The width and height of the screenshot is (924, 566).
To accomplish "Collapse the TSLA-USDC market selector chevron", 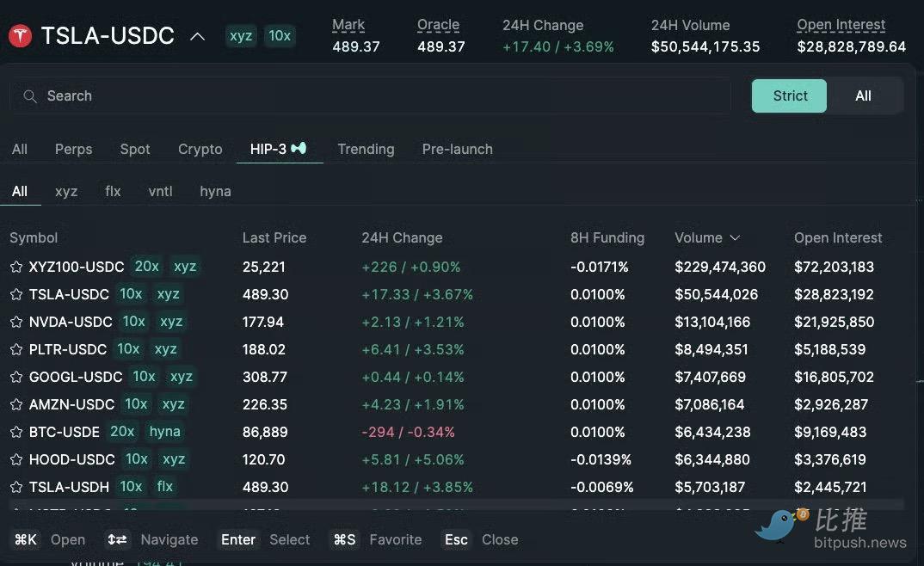I will [197, 36].
